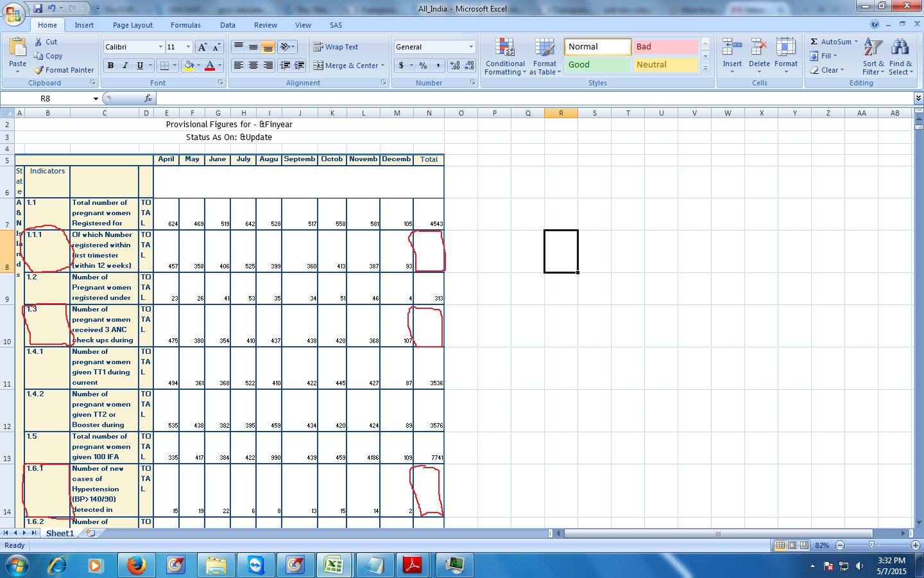Viewport: 924px width, 578px height.
Task: Toggle Wrap Text for the cell
Action: tap(336, 47)
